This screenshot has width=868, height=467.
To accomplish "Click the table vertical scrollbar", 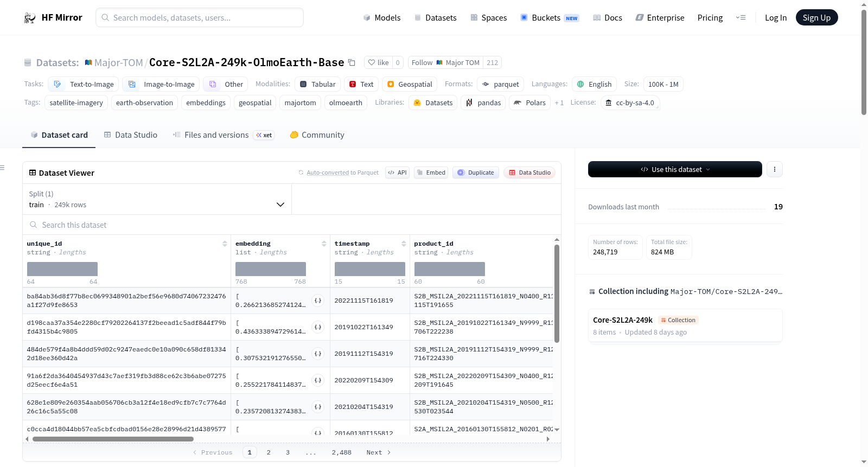I will (x=557, y=293).
